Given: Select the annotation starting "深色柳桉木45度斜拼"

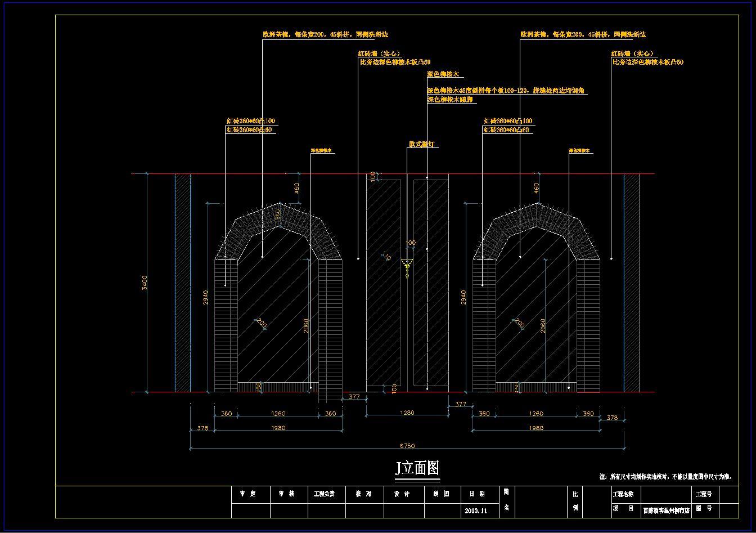Looking at the screenshot, I should click(x=507, y=91).
